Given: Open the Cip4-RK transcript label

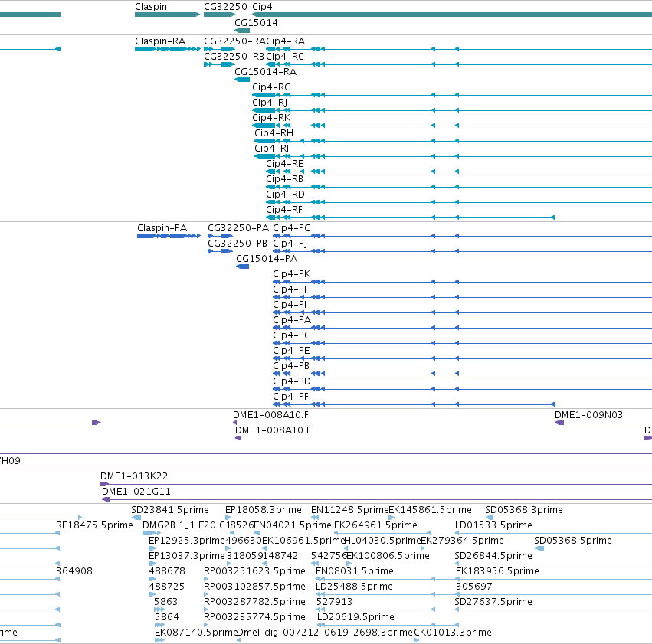Looking at the screenshot, I should point(271,118).
